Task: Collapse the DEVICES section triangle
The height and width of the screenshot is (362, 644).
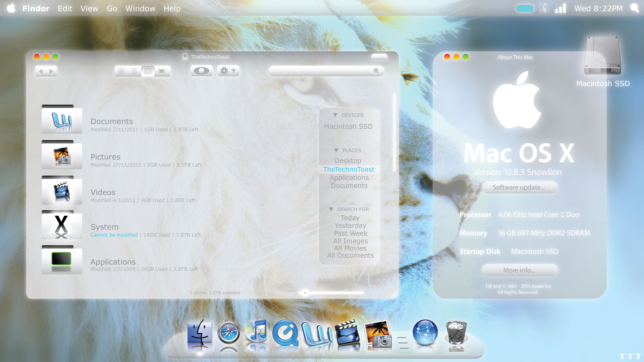Action: tap(335, 115)
